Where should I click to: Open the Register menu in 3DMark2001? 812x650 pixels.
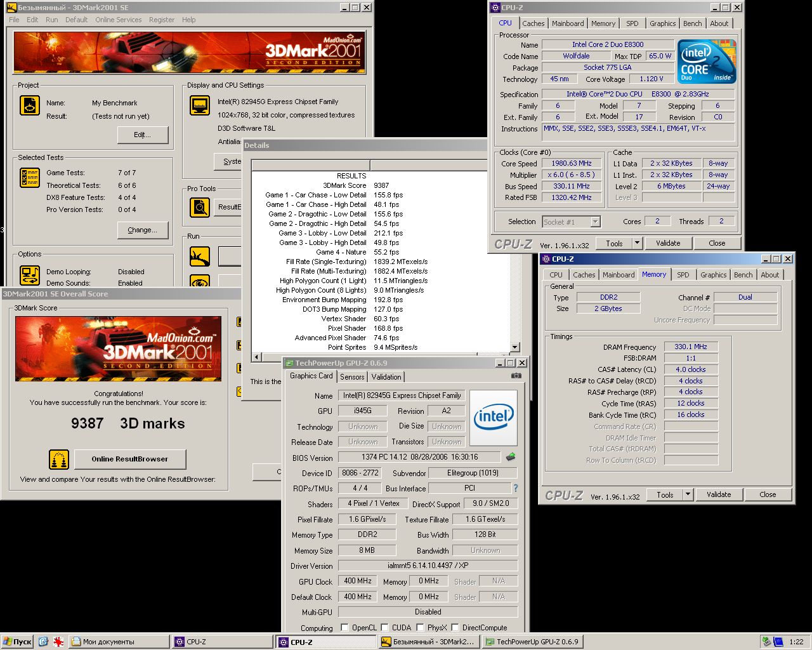[x=162, y=20]
